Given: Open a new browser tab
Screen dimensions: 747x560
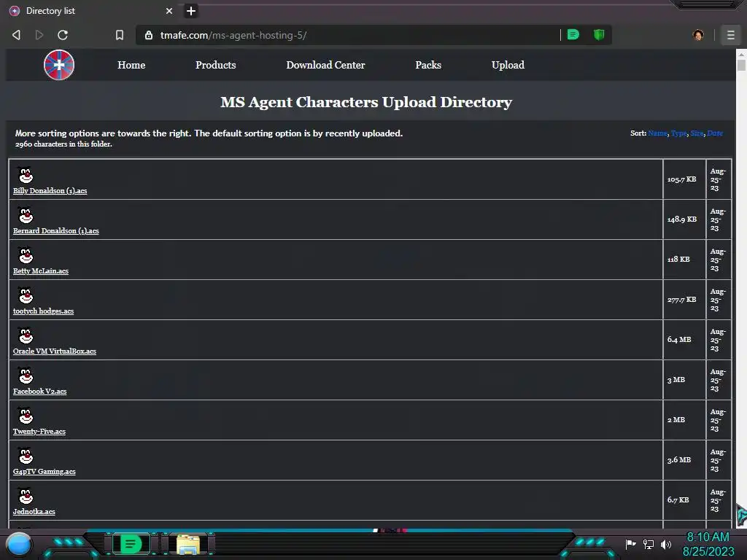Looking at the screenshot, I should pyautogui.click(x=191, y=11).
